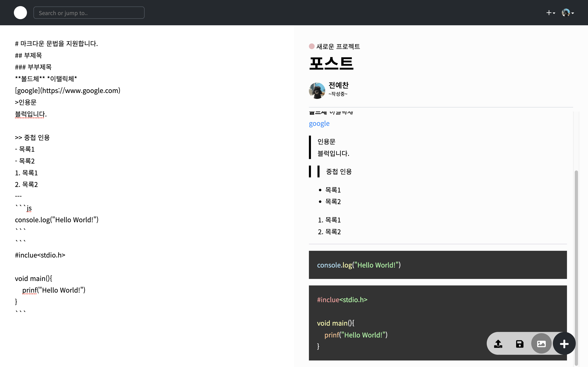Screen dimensions: 588x367
Task: Click the insert image icon
Action: point(541,344)
